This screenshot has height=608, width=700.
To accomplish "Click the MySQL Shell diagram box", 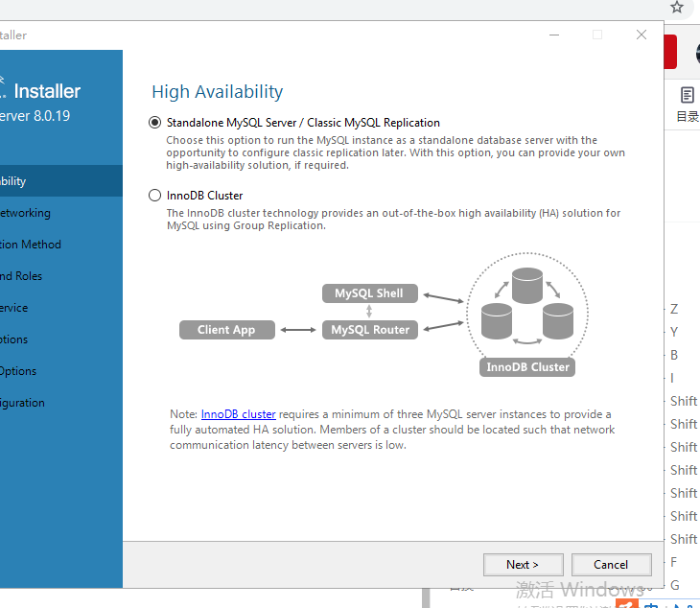I will pos(369,293).
